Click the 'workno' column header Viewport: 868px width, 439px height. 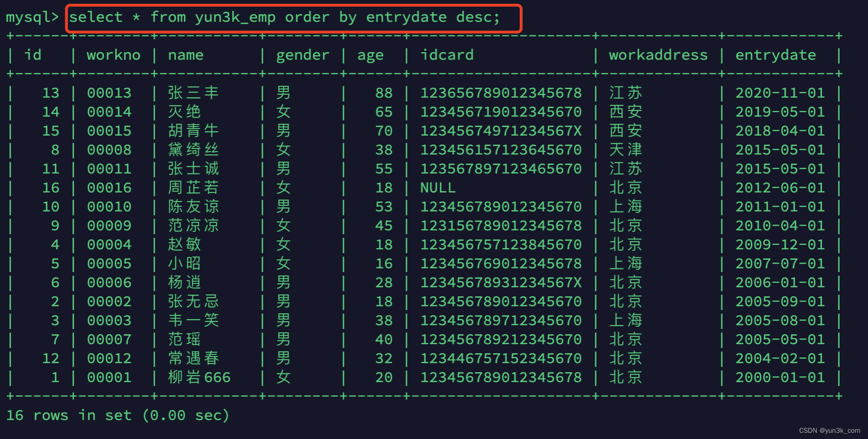click(x=114, y=55)
